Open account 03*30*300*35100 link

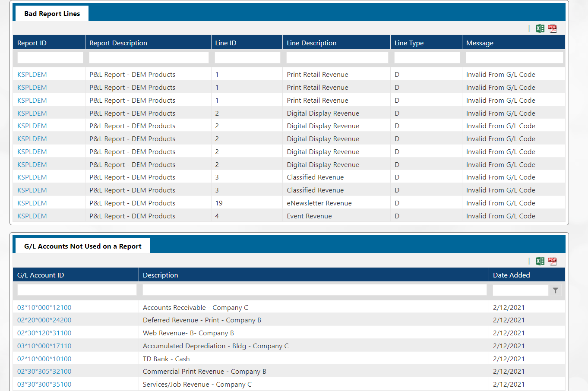tap(44, 385)
